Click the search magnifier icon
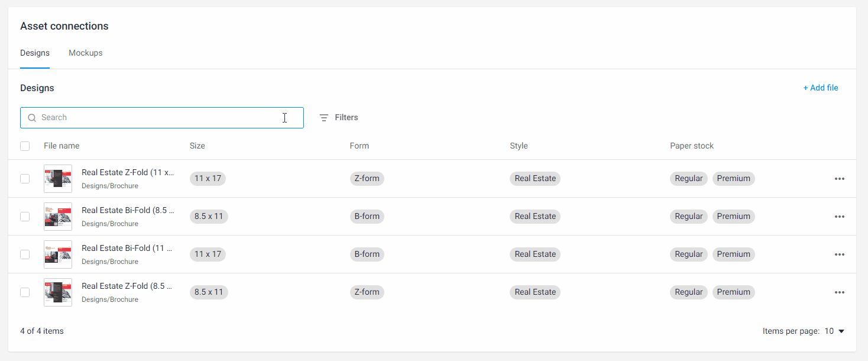Screen dimensions: 868x361 [x=32, y=117]
